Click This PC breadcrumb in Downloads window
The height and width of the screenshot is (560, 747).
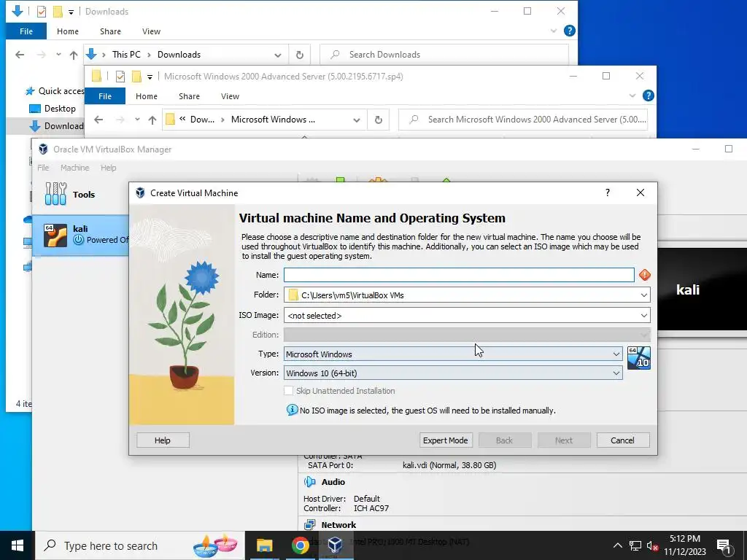click(126, 55)
